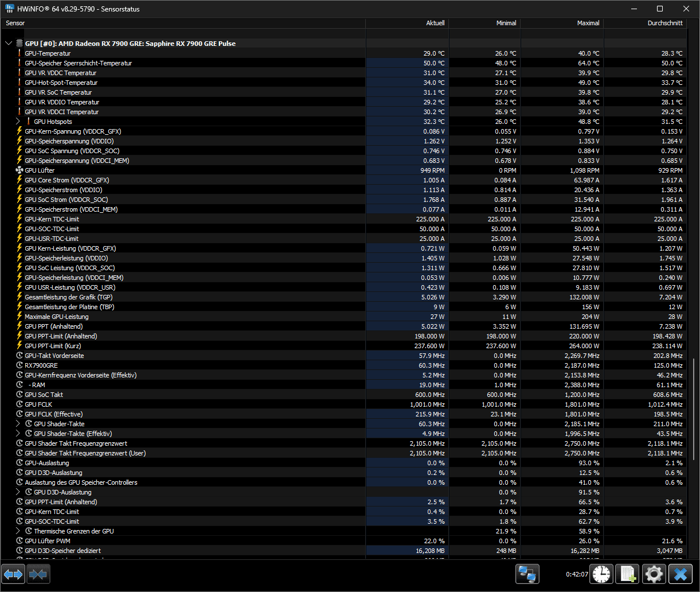
Task: Click lightning icon beside GPU-Kern-Spannung (VDDCR_GFX)
Action: [19, 131]
